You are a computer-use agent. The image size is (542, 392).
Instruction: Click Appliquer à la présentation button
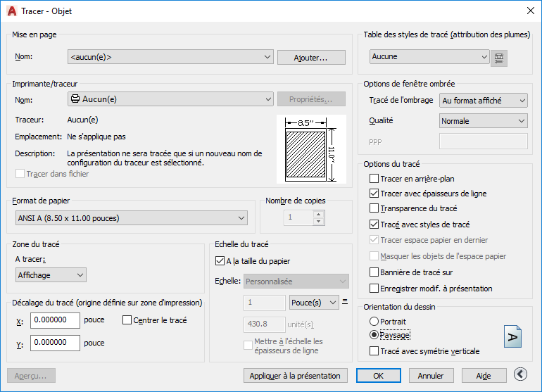pos(294,376)
